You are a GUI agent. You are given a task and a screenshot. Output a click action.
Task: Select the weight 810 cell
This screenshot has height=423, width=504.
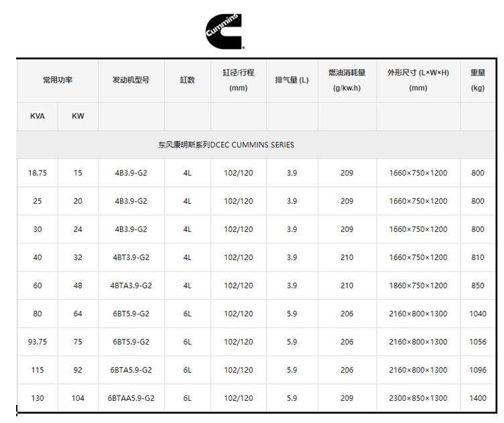coord(478,257)
